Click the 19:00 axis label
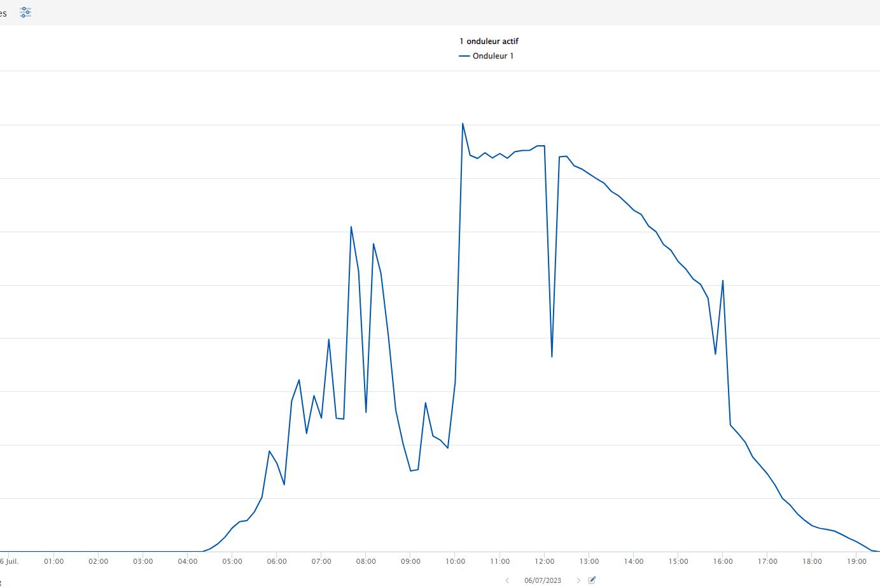 pyautogui.click(x=856, y=561)
